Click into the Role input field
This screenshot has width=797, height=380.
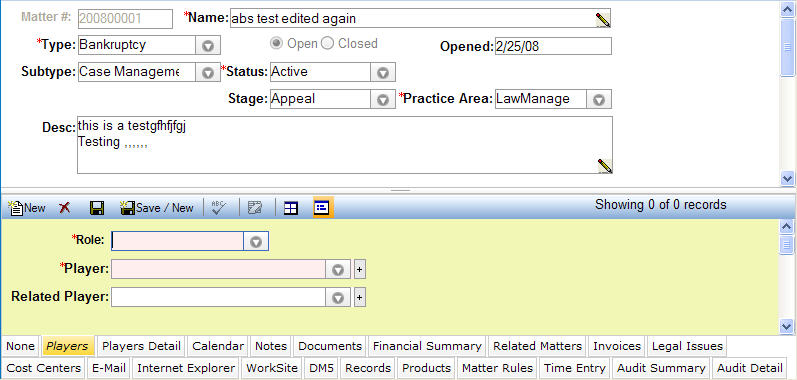tap(177, 241)
